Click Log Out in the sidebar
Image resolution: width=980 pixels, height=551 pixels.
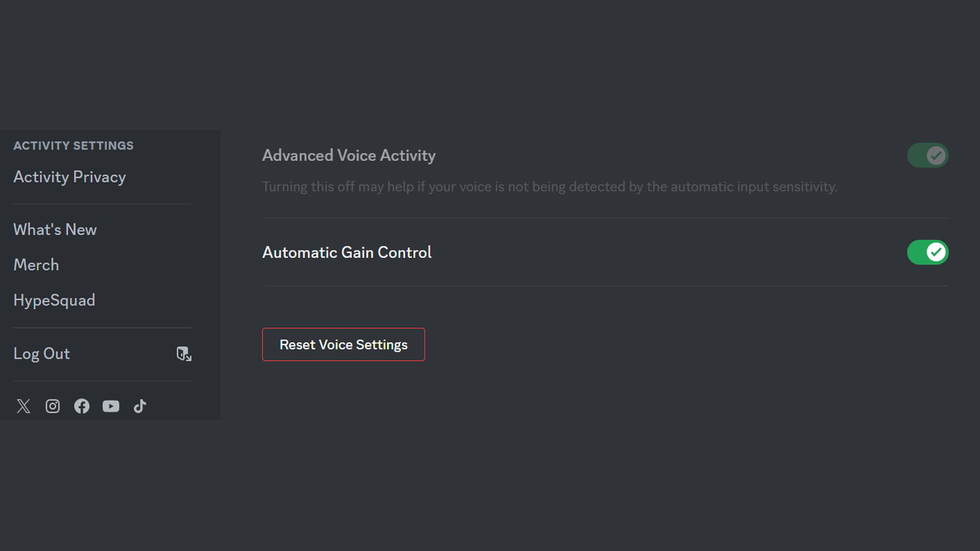pyautogui.click(x=42, y=353)
